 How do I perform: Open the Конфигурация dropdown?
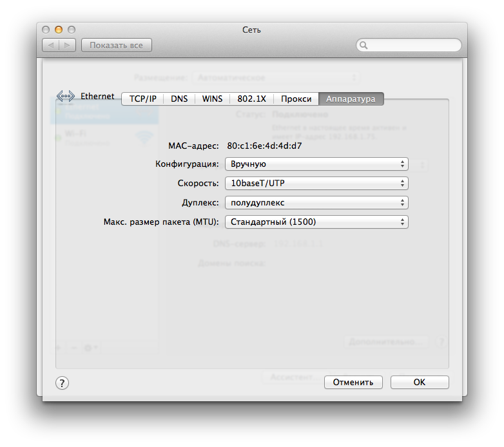coord(316,164)
